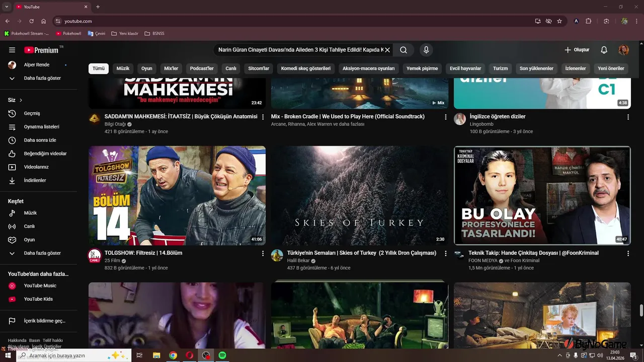The width and height of the screenshot is (644, 362).
Task: Play Skies of Turkey thumbnail
Action: (x=360, y=196)
